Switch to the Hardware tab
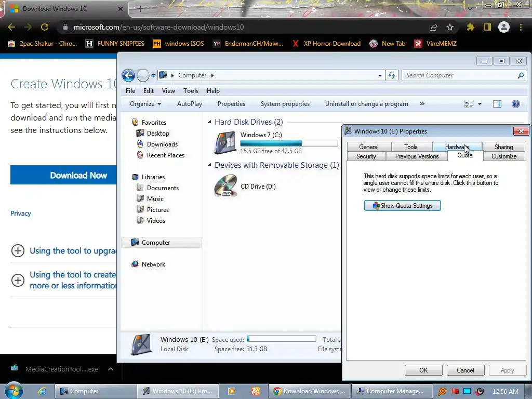 457,147
